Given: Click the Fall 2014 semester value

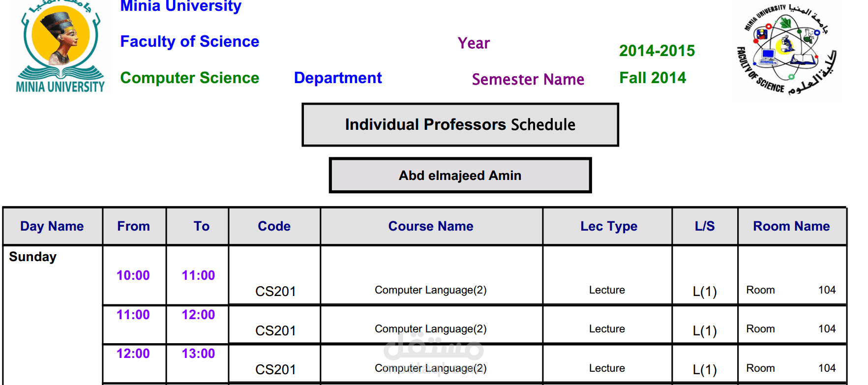Looking at the screenshot, I should [x=653, y=78].
